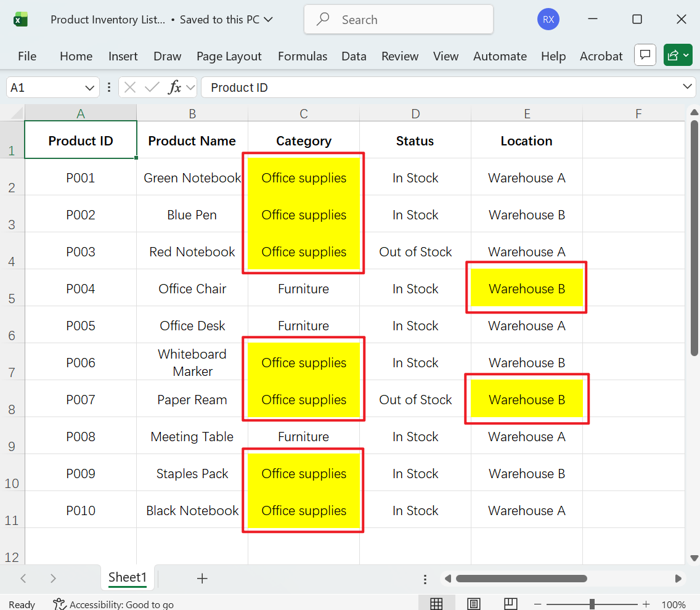Zoom in using the plus icon
The width and height of the screenshot is (700, 610).
[x=646, y=604]
